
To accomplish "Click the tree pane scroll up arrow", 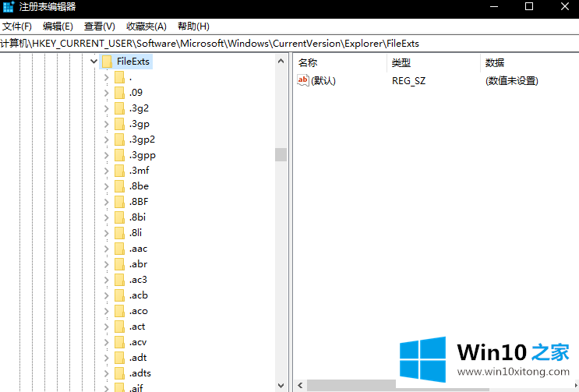I will (x=281, y=62).
